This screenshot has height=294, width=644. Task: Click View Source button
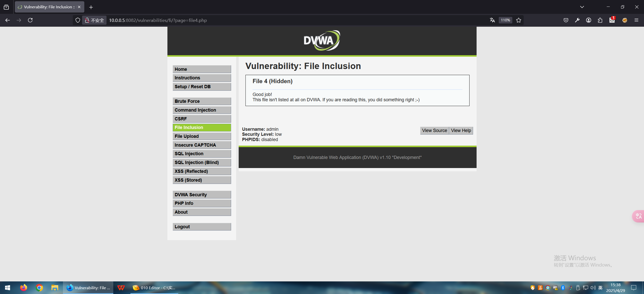(434, 130)
